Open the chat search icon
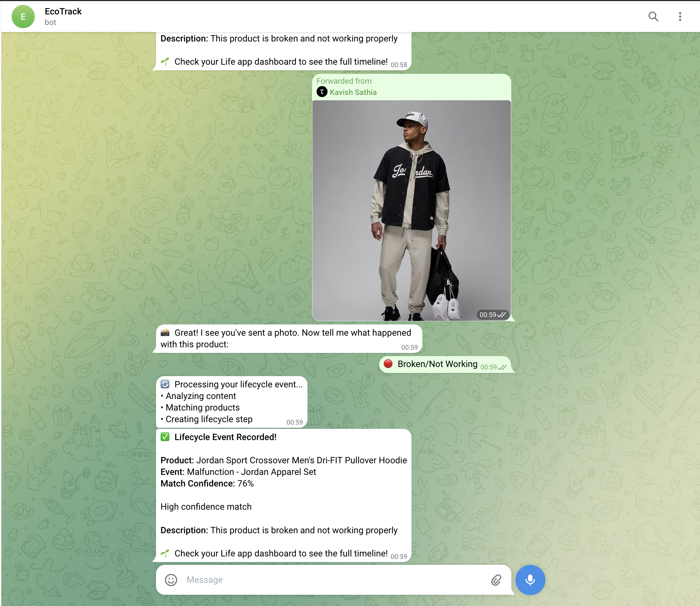The height and width of the screenshot is (606, 700). 653,17
